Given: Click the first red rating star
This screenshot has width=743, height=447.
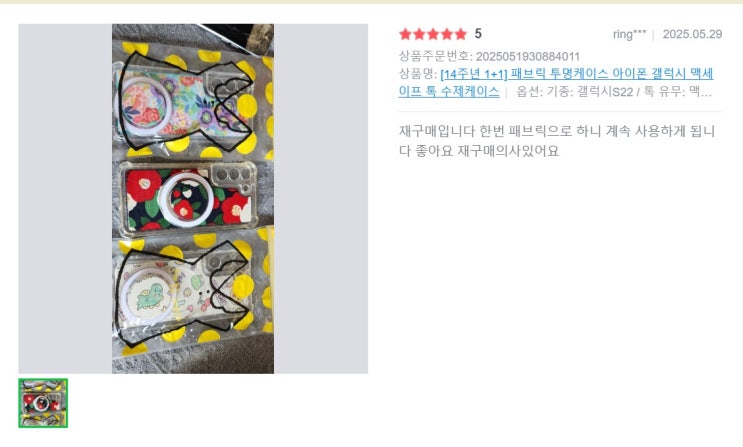Looking at the screenshot, I should click(x=405, y=34).
